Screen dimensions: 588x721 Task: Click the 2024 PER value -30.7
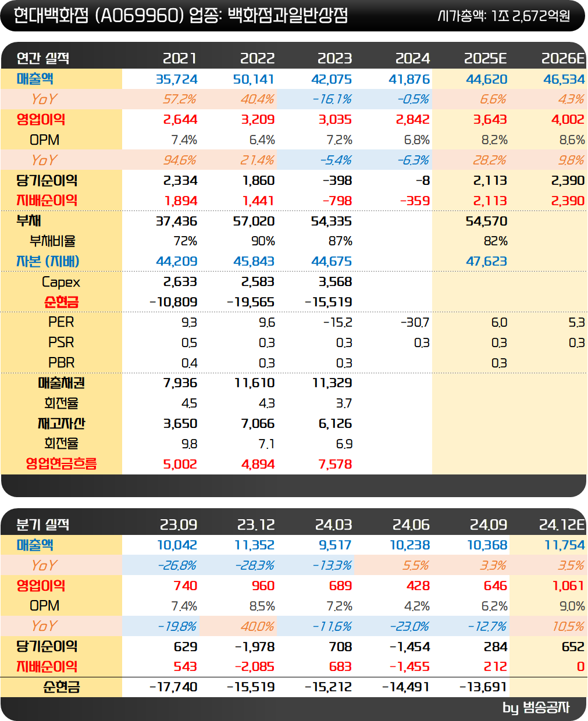[415, 323]
